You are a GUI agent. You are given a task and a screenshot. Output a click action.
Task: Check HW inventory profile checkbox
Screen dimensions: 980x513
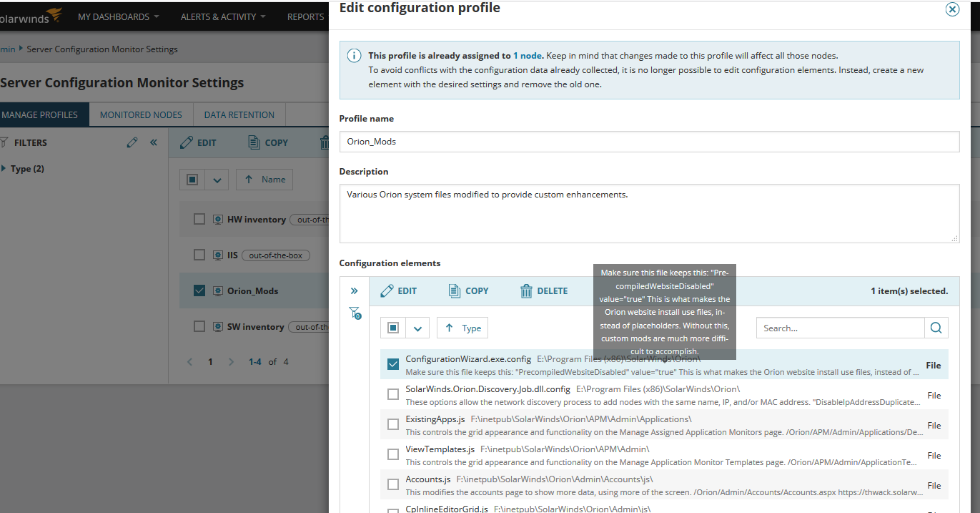199,219
